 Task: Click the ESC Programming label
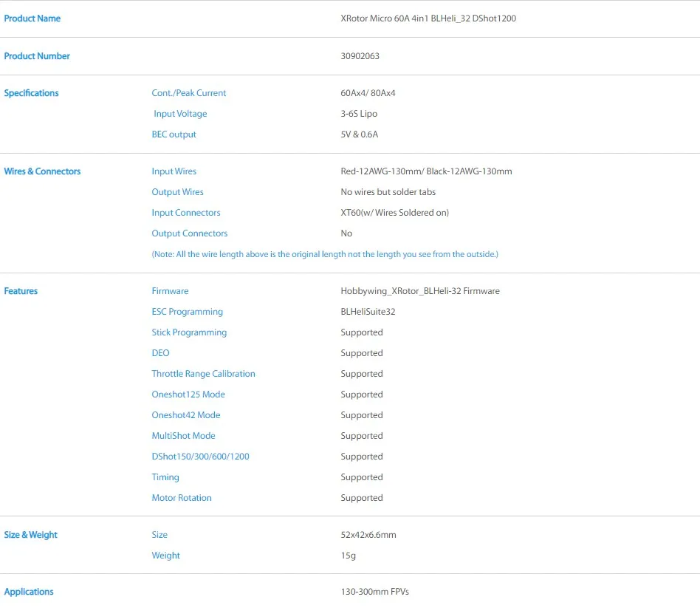188,311
